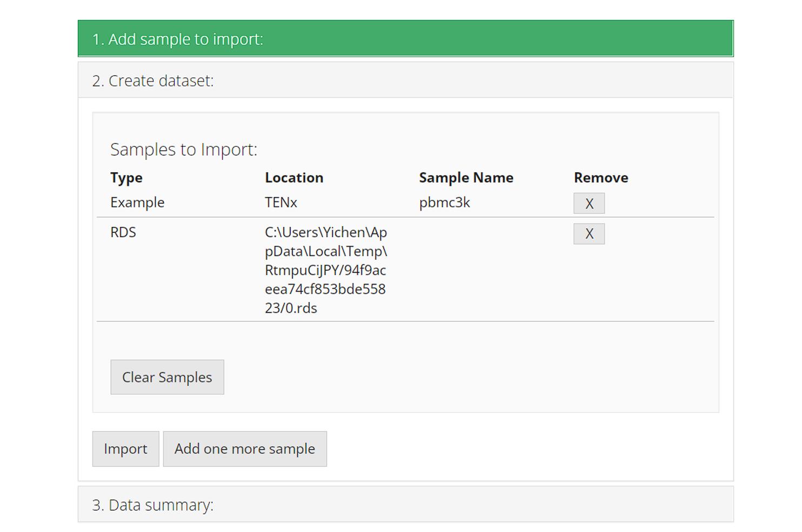Click the RDS type label

tap(123, 232)
